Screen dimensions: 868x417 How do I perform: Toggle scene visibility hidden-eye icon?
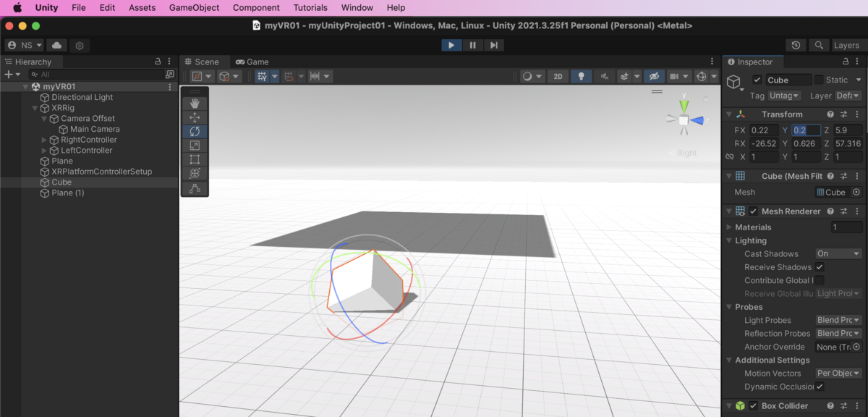[x=653, y=76]
